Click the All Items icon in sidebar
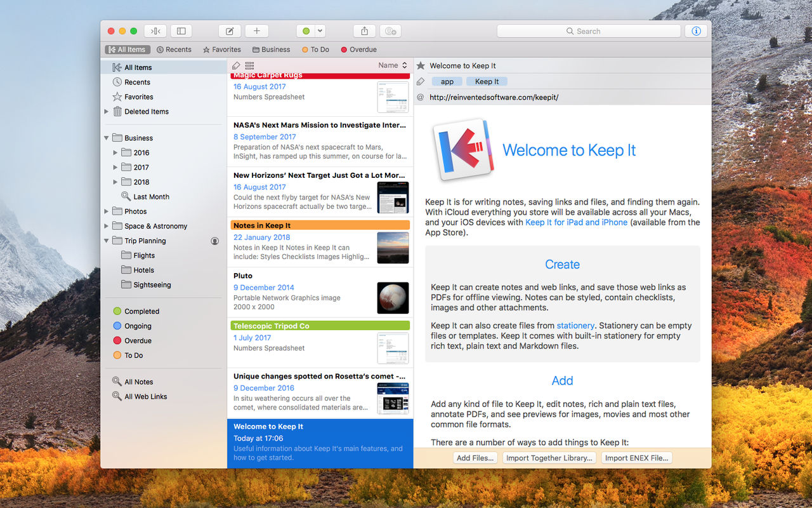This screenshot has height=508, width=812. (117, 67)
